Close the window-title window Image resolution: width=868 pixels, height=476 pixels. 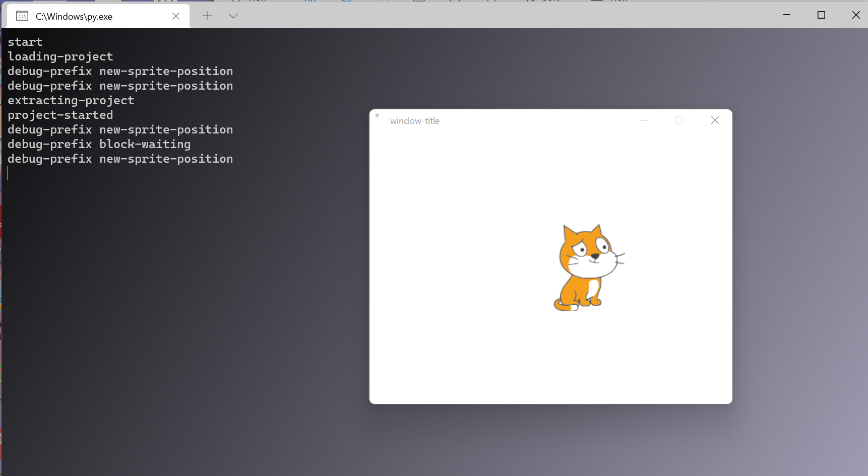(714, 120)
